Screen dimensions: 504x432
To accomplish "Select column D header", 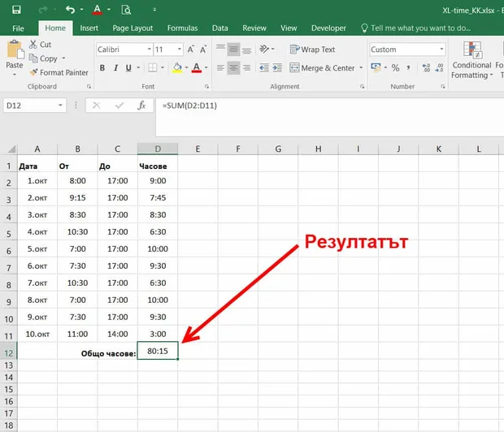I will [x=158, y=149].
